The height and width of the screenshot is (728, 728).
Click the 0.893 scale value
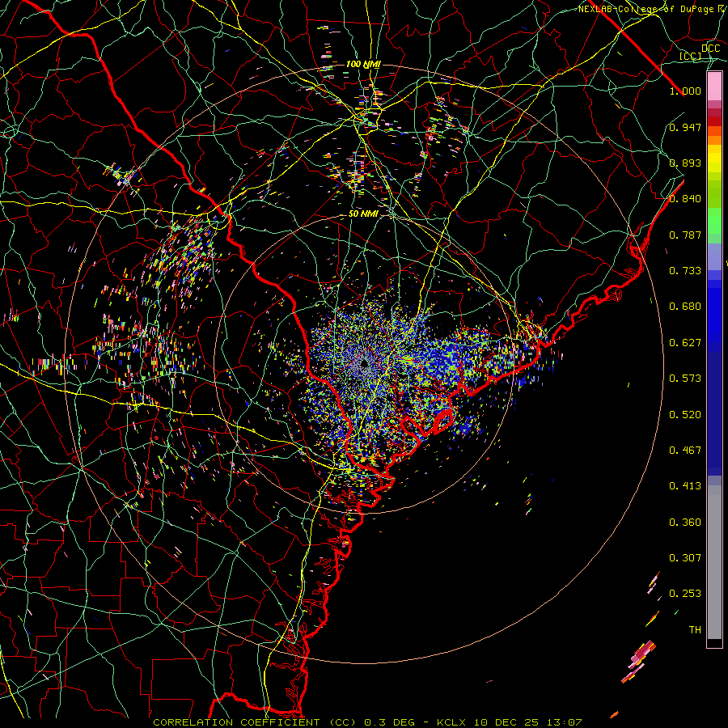[685, 163]
